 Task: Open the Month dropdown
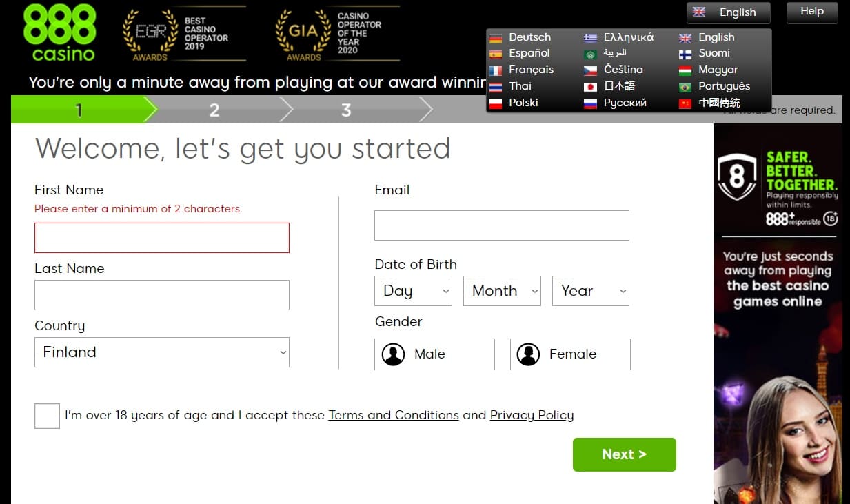tap(502, 291)
